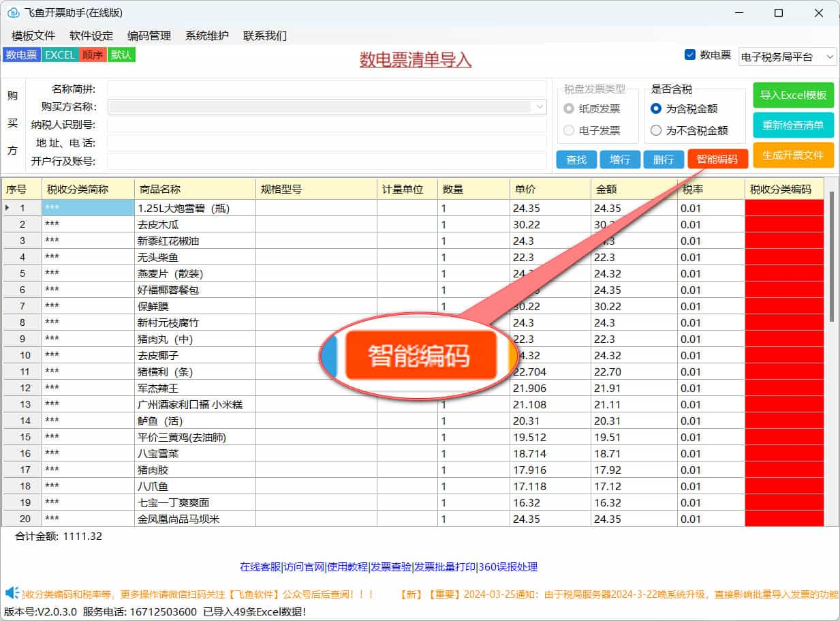Select the cell 1.25L大炮雪碧（瓶）
840x621 pixels.
pos(195,208)
